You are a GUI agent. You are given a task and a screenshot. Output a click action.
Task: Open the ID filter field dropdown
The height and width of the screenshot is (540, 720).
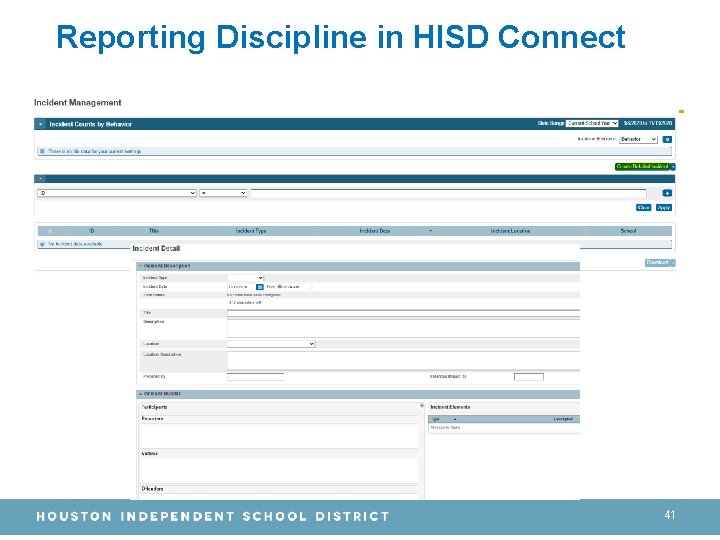(x=117, y=193)
